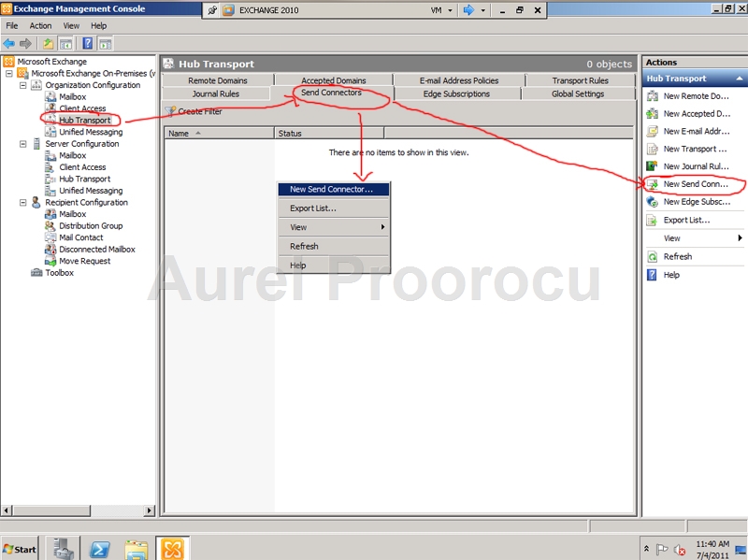Switch to the Remote Domains tab
The height and width of the screenshot is (560, 748).
pyautogui.click(x=218, y=80)
